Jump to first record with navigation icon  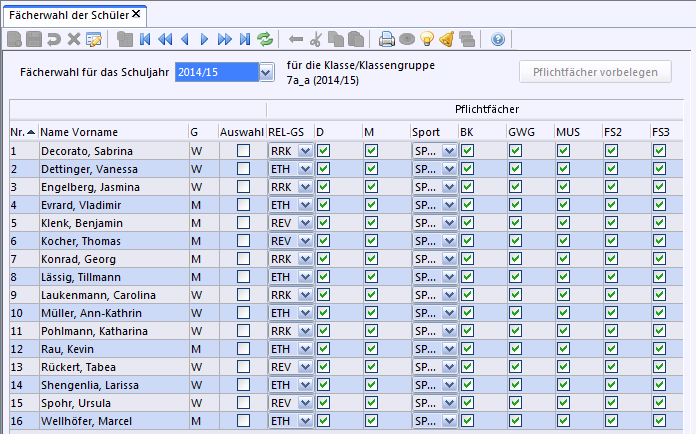coord(145,40)
